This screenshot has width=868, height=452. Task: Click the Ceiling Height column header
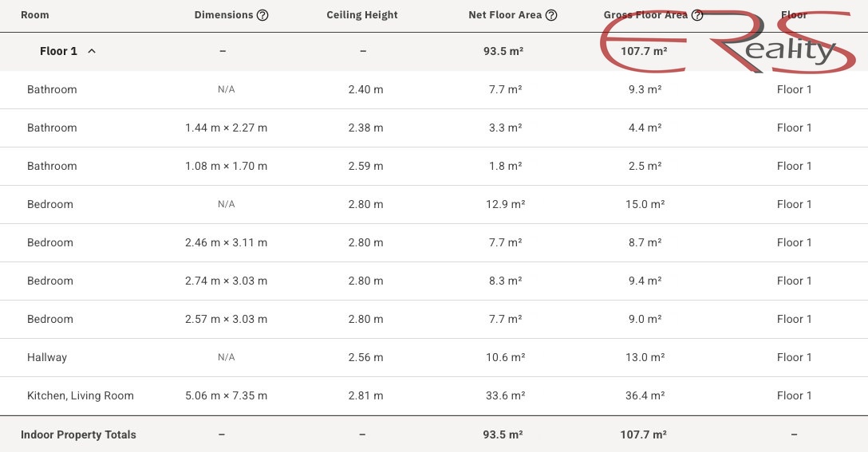tap(361, 15)
